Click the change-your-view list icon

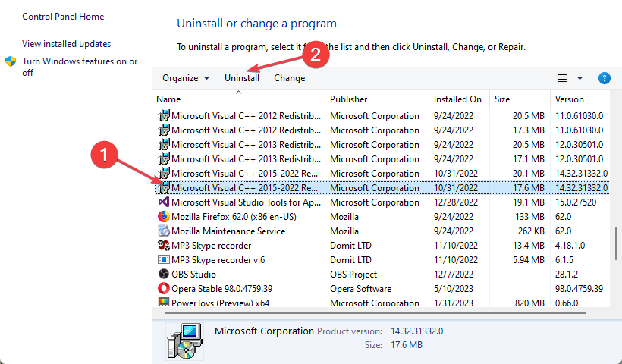562,78
